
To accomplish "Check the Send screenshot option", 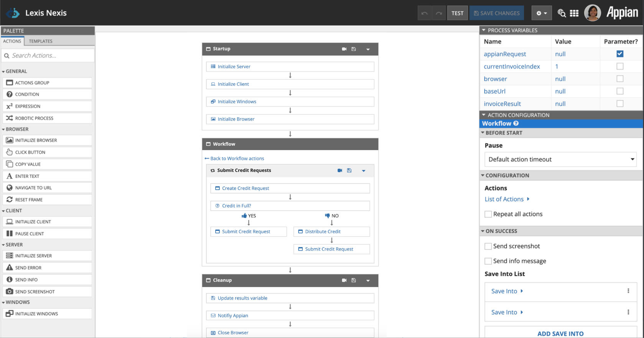I will [488, 246].
